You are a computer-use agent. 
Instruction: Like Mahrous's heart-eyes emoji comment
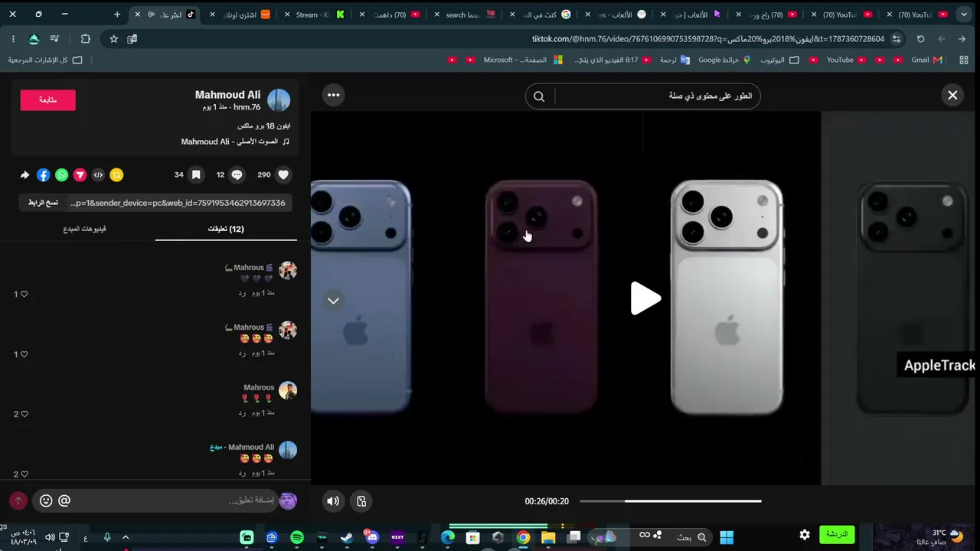pyautogui.click(x=24, y=354)
